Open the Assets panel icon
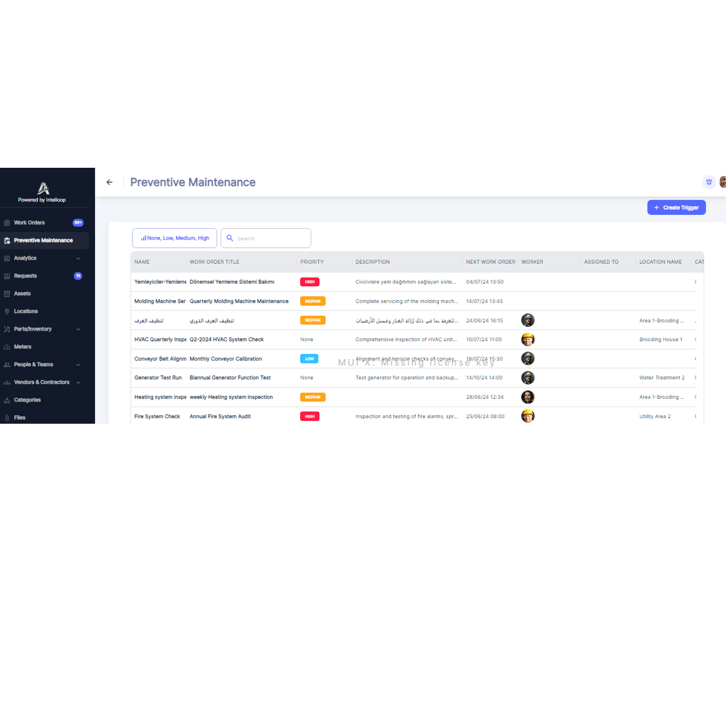 point(6,293)
